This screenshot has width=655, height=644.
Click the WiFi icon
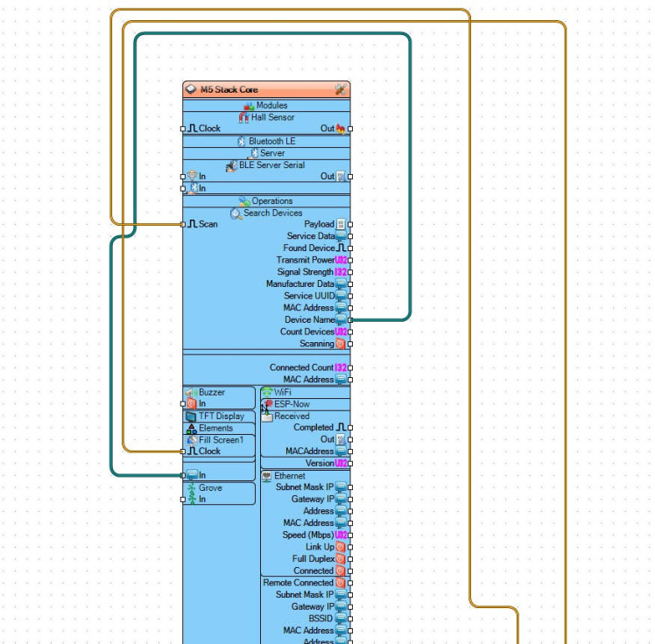click(x=267, y=392)
